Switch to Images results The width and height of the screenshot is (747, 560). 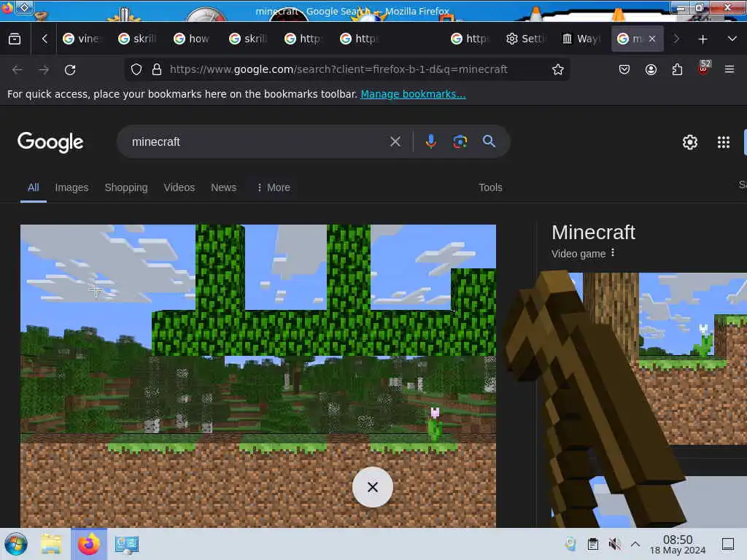point(71,187)
